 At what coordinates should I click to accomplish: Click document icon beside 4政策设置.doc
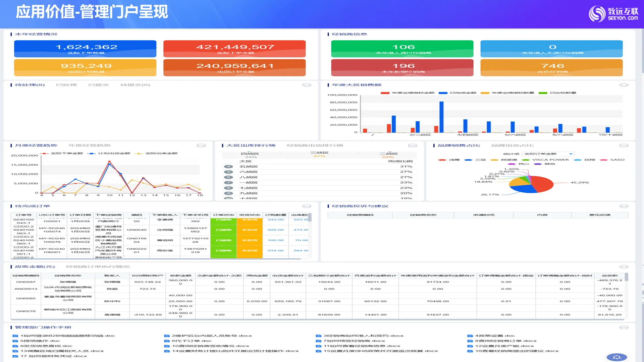coord(470,336)
